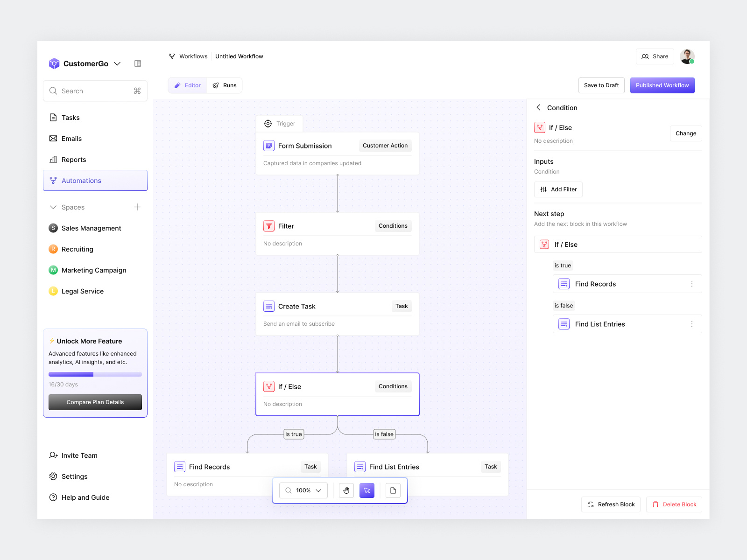The image size is (747, 560).
Task: Click the gear icon on the Trigger label
Action: tap(268, 124)
